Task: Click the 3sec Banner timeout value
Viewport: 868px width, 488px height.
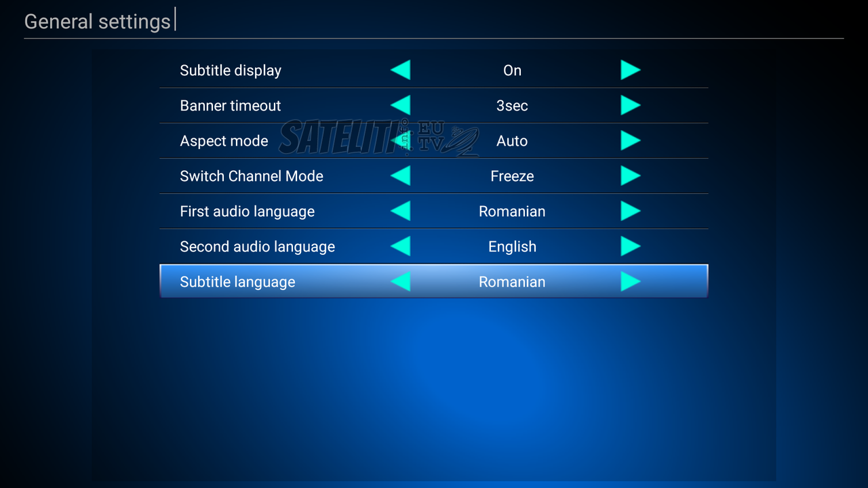Action: coord(512,106)
